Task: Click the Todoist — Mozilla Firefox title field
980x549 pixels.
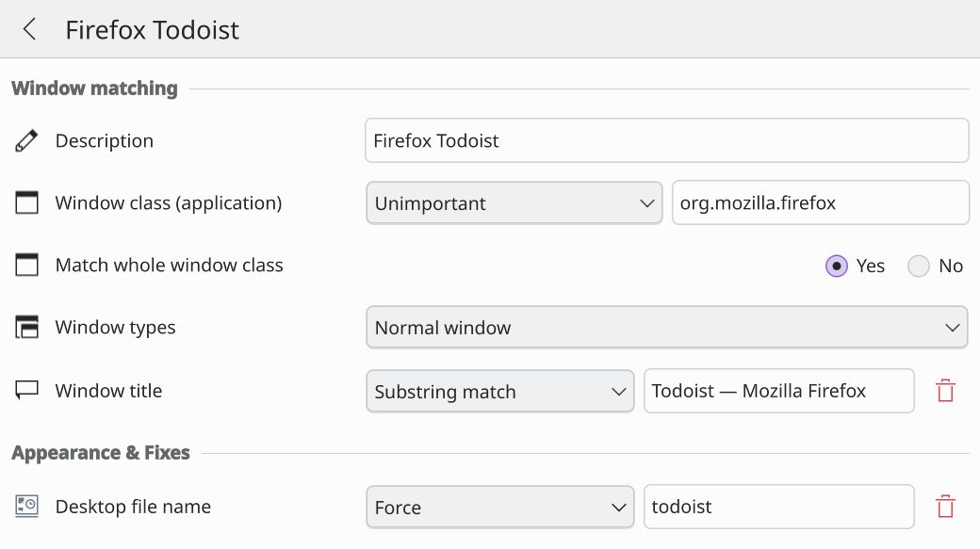Action: tap(778, 391)
